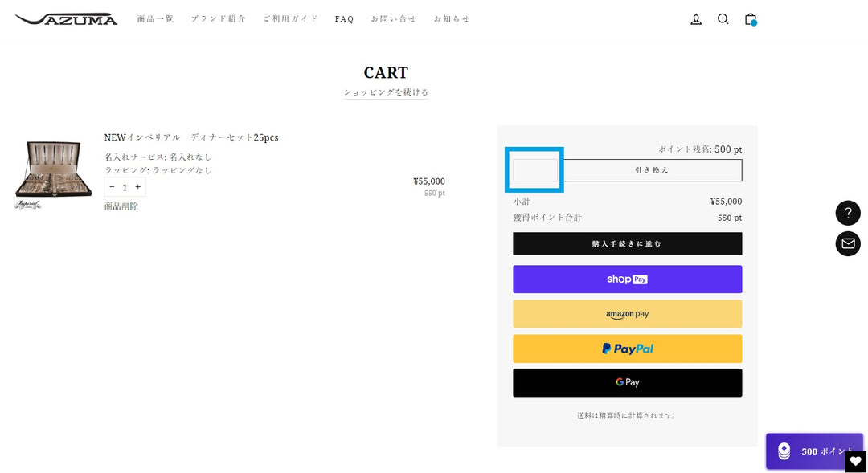Open the heart wishlist icon
This screenshot has width=868, height=473.
tap(855, 462)
